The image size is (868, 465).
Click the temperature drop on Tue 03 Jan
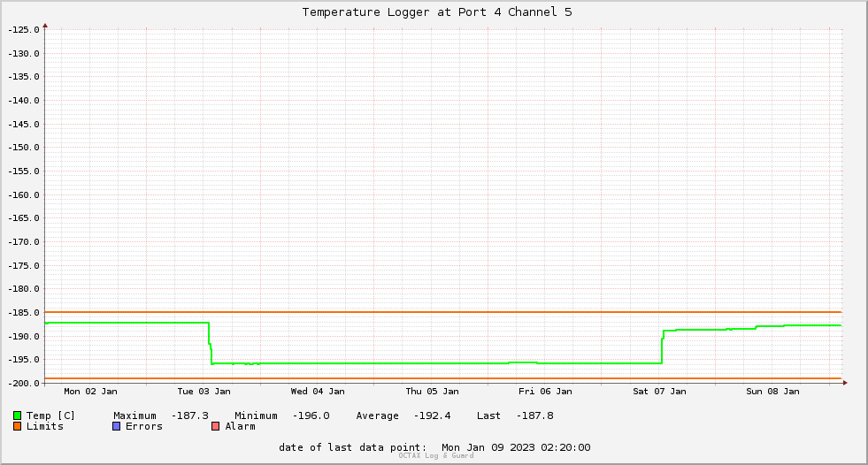coord(210,343)
